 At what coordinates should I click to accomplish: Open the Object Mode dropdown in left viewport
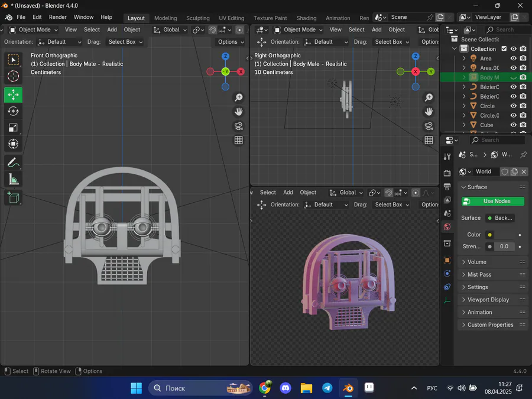pyautogui.click(x=33, y=30)
